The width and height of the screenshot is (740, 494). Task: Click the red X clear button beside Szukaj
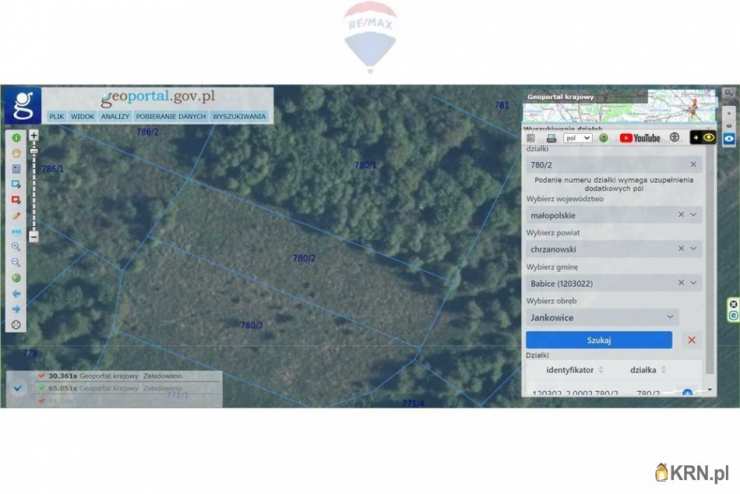click(691, 340)
